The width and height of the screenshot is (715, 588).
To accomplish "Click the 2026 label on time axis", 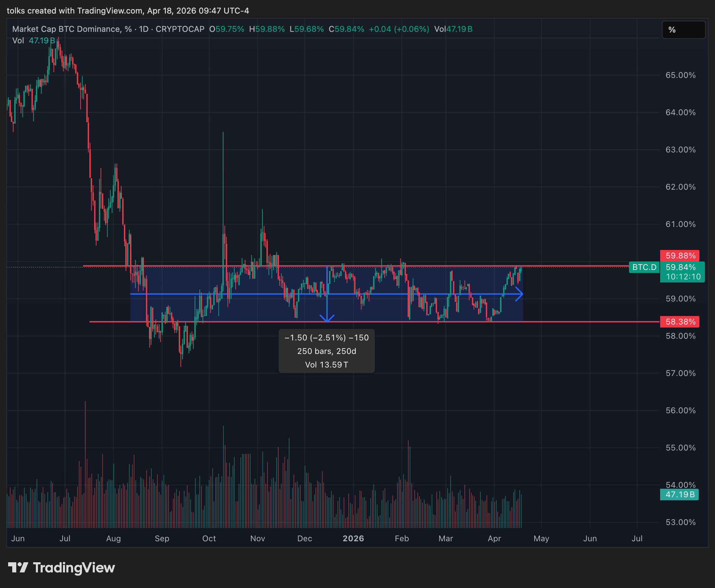I will 353,539.
